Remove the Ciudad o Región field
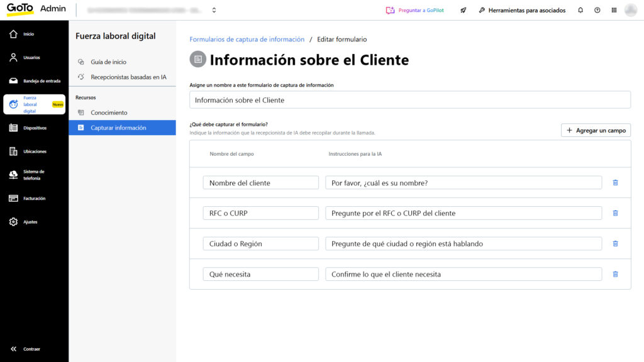This screenshot has height=362, width=644. (x=615, y=244)
